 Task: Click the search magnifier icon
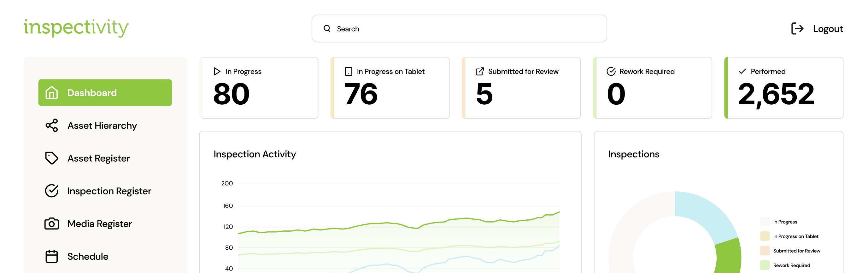click(327, 29)
